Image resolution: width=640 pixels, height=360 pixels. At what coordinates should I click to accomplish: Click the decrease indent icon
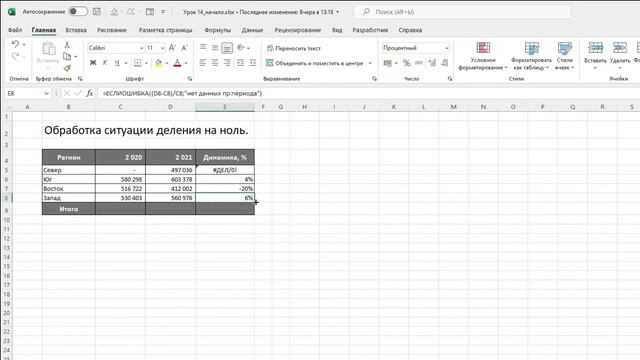point(241,63)
